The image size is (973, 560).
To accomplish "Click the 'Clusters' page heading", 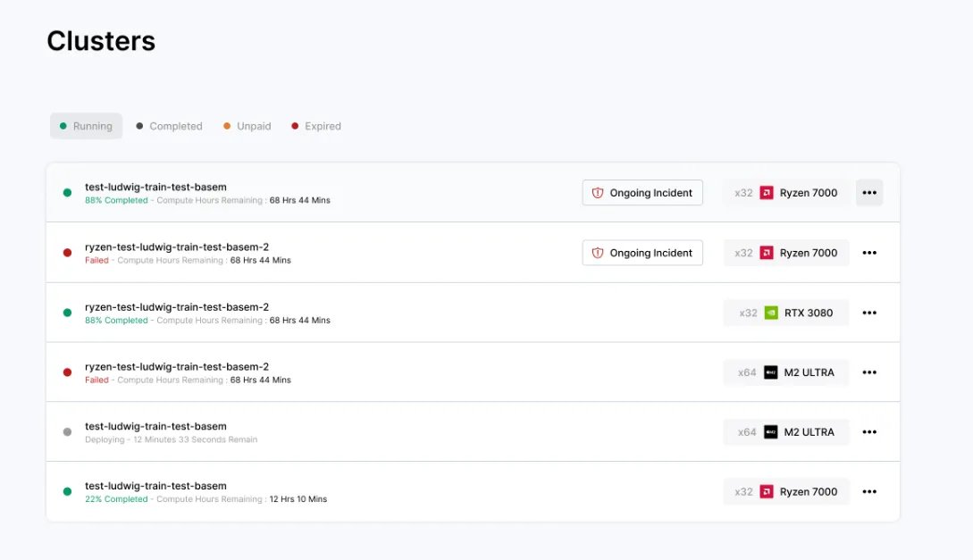I will (x=101, y=41).
